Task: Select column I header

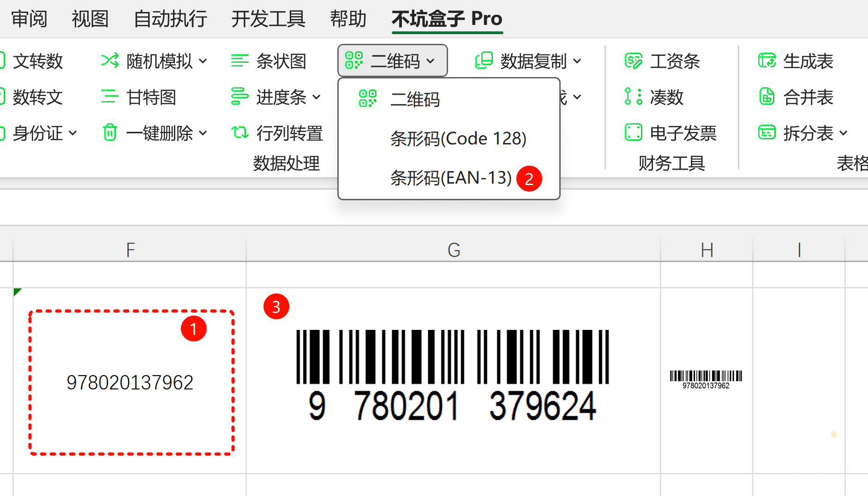Action: [799, 250]
